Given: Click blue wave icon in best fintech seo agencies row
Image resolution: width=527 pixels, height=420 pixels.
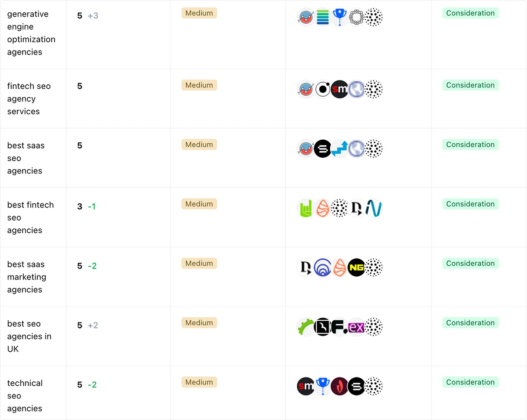Looking at the screenshot, I should coord(373,208).
